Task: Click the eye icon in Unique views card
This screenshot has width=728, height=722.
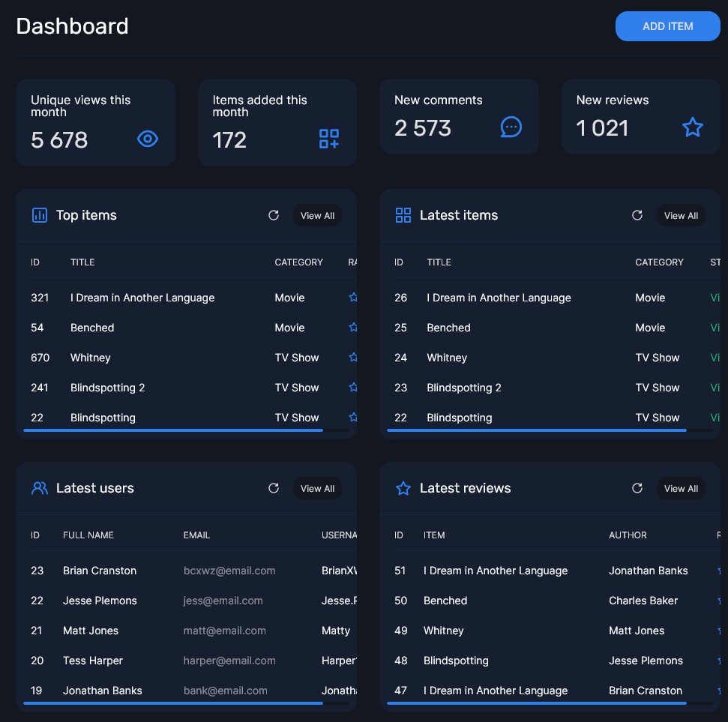Action: tap(148, 139)
